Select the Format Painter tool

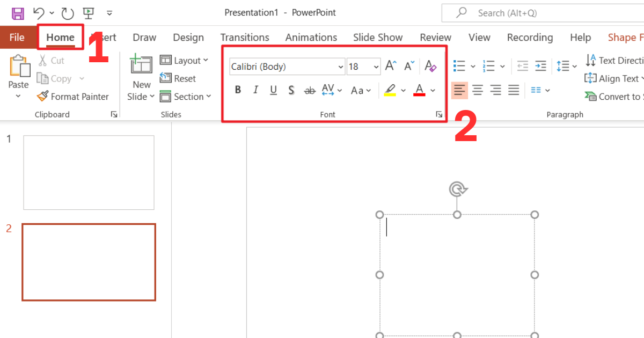(x=73, y=97)
